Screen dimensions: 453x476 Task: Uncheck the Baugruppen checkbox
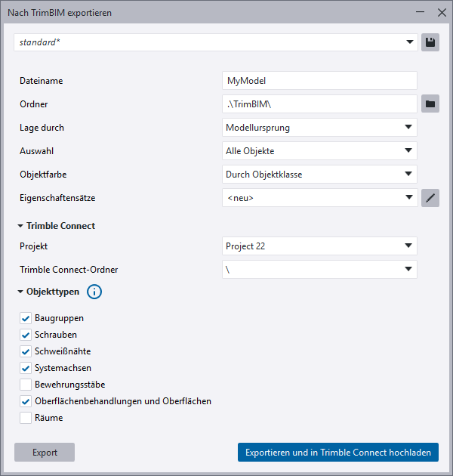coord(26,318)
